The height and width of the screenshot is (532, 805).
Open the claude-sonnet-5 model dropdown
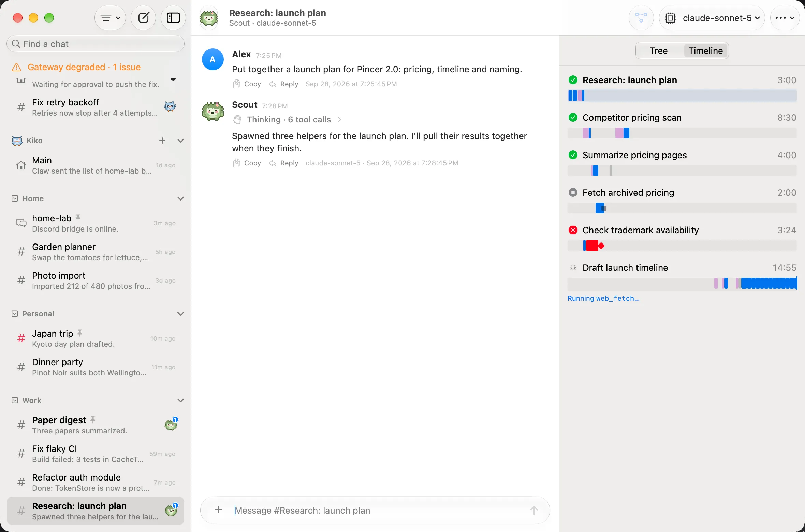pyautogui.click(x=712, y=18)
